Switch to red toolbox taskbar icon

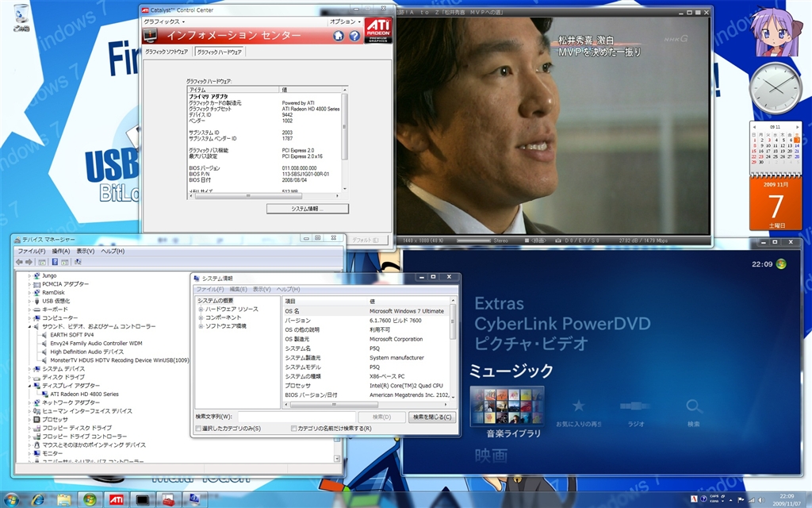click(168, 500)
